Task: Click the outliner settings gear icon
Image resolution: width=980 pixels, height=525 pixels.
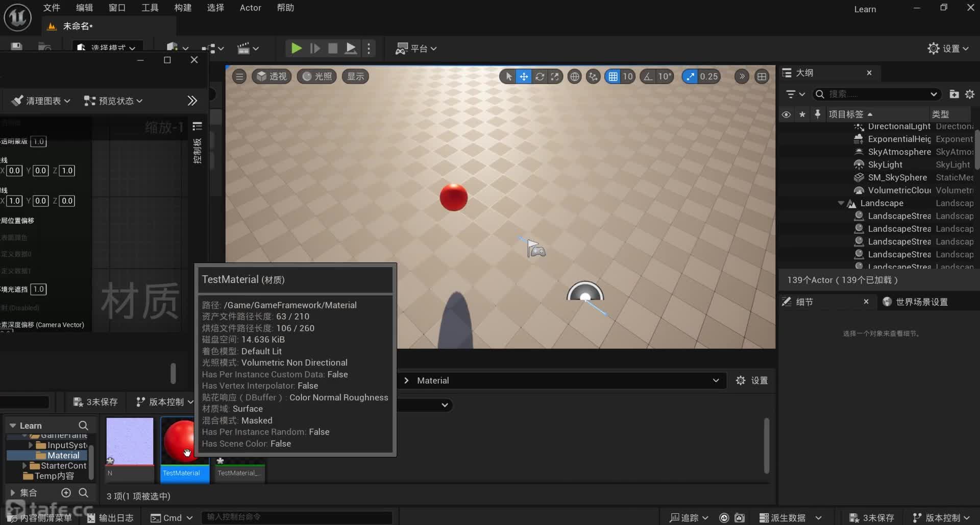Action: tap(970, 94)
